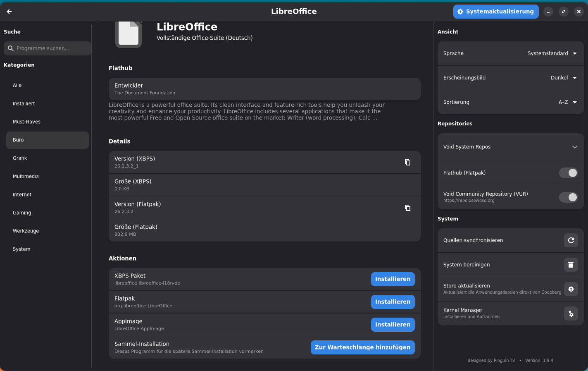588x371 pixels.
Task: Click the Vollständige Office-Suite (Deutsch) subtitle
Action: click(205, 38)
